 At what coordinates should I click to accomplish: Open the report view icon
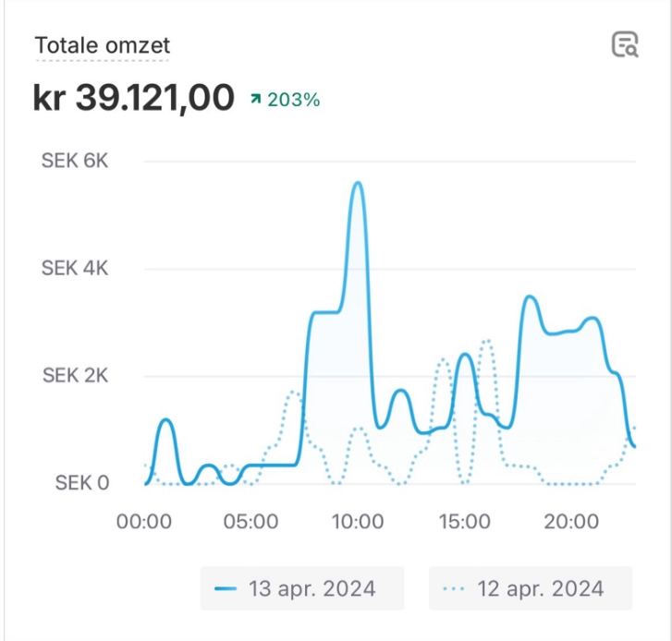[x=625, y=44]
